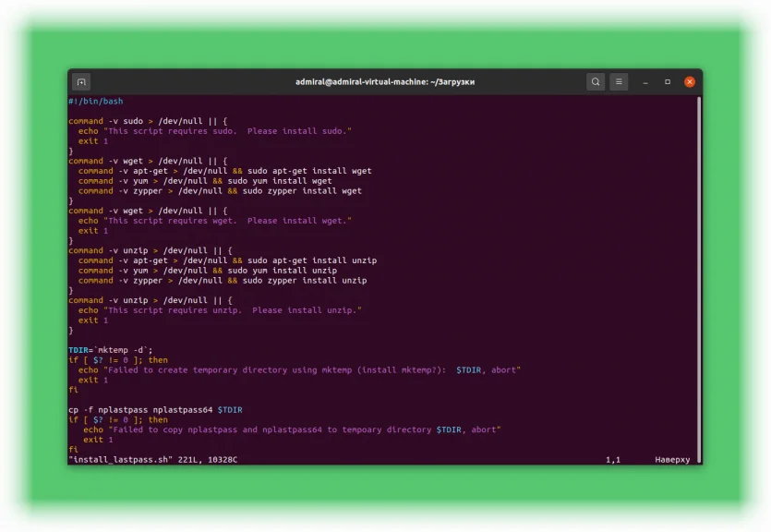Click the TDIR=`mktemp -d` line
This screenshot has width=771, height=532.
tap(111, 350)
